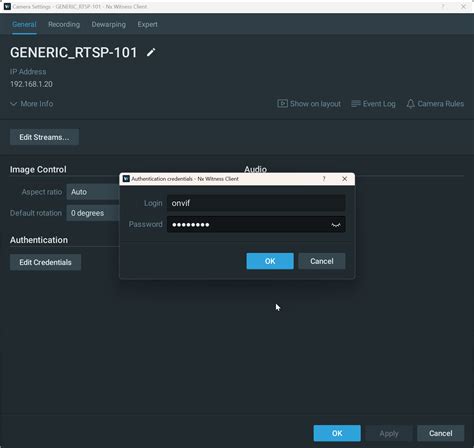Click the help question mark in Authentication dialog
474x448 pixels.
(x=324, y=179)
